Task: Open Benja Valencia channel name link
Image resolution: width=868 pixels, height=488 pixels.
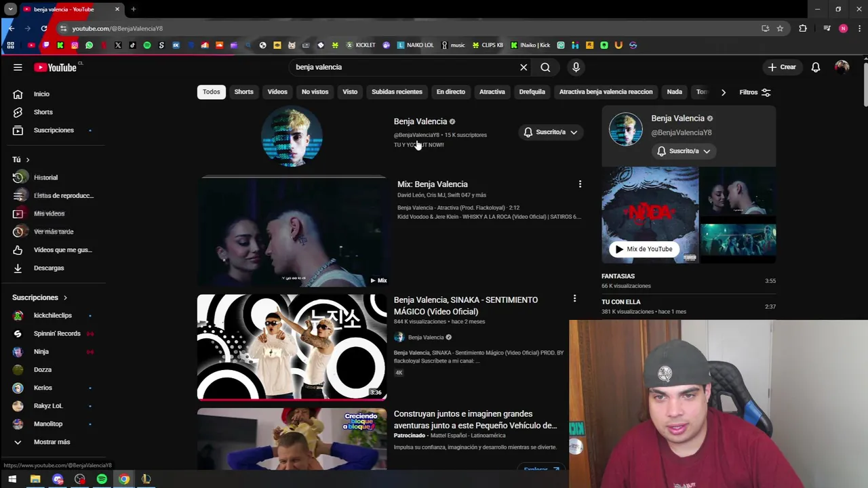Action: click(x=420, y=121)
